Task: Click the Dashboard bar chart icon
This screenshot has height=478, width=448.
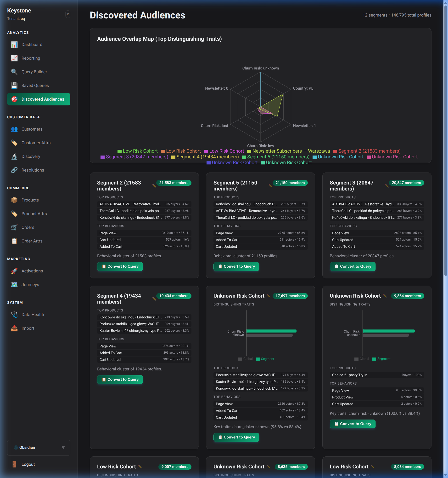Action: [14, 45]
